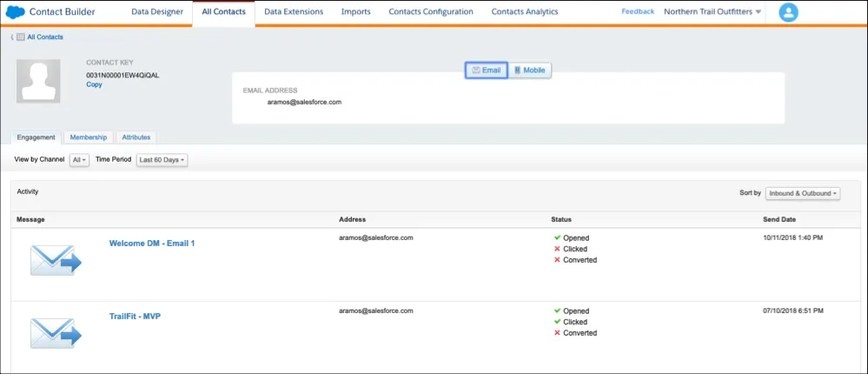Go to the Data Designer tab

[157, 11]
